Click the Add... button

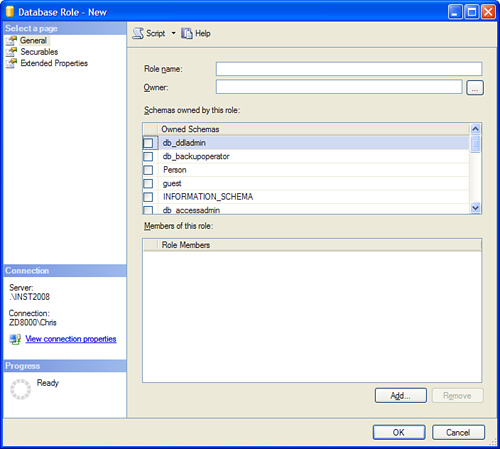(x=401, y=396)
